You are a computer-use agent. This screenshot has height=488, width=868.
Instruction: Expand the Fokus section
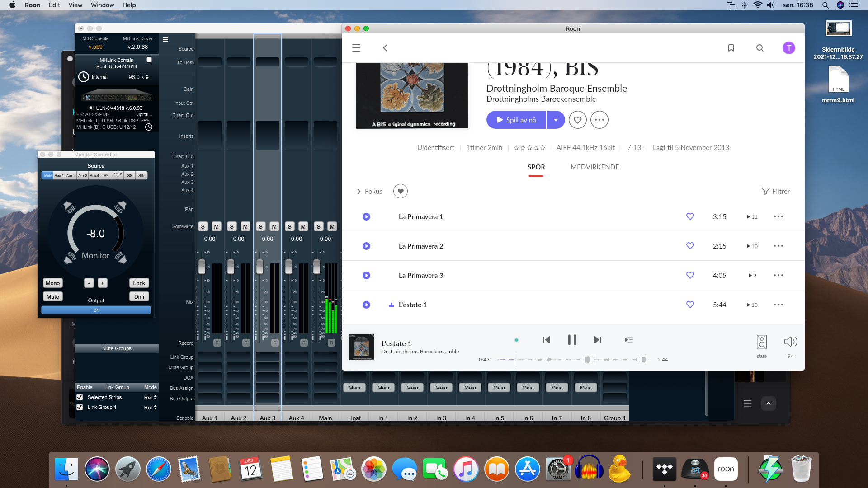[369, 192]
